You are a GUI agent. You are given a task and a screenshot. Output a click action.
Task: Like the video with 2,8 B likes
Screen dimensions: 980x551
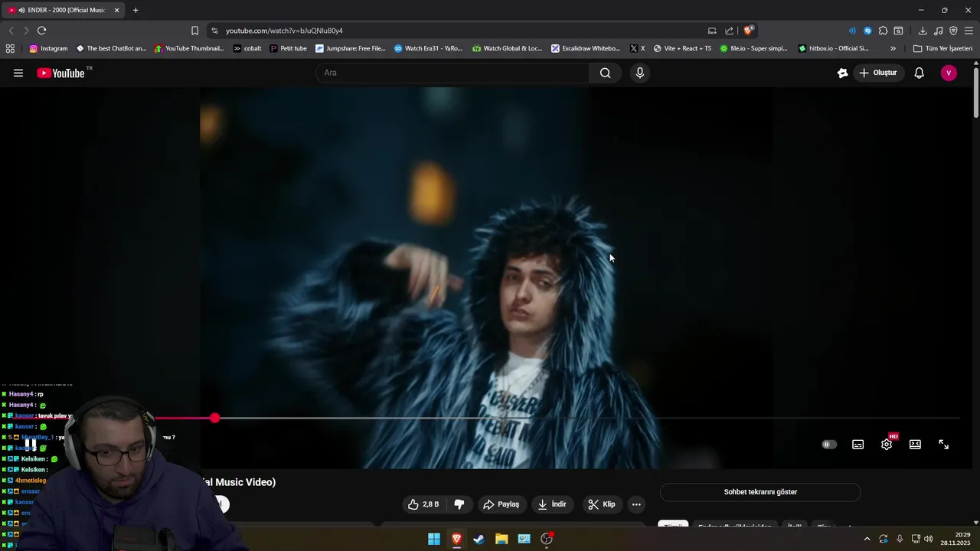pyautogui.click(x=423, y=504)
